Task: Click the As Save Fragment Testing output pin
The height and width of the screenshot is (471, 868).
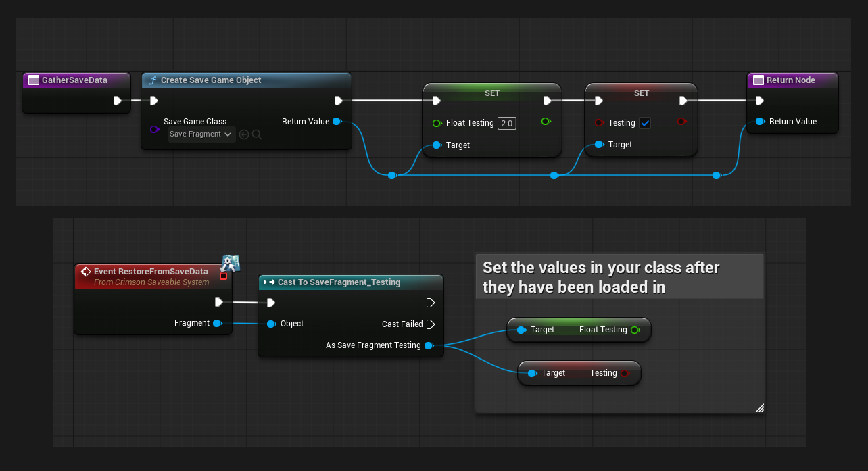Action: 429,345
